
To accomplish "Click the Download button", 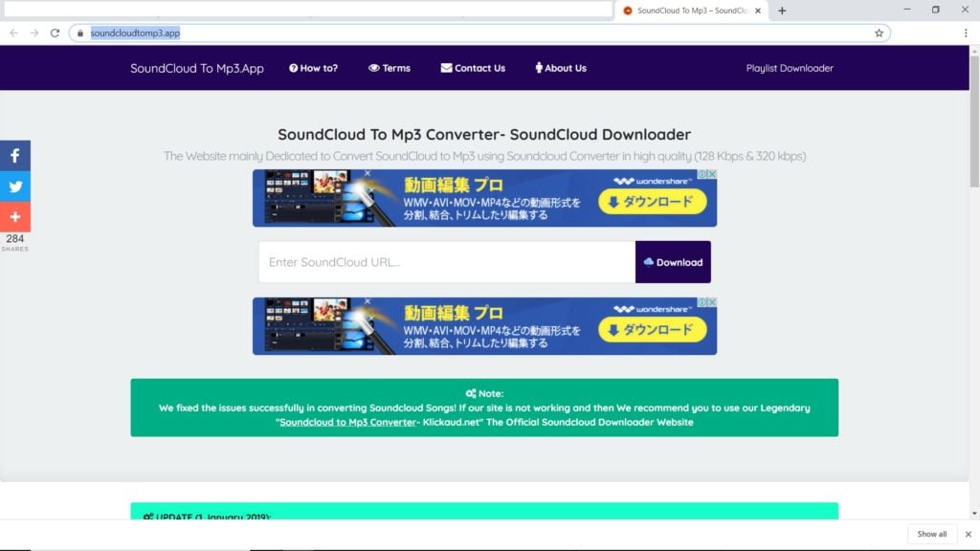I will [x=673, y=262].
